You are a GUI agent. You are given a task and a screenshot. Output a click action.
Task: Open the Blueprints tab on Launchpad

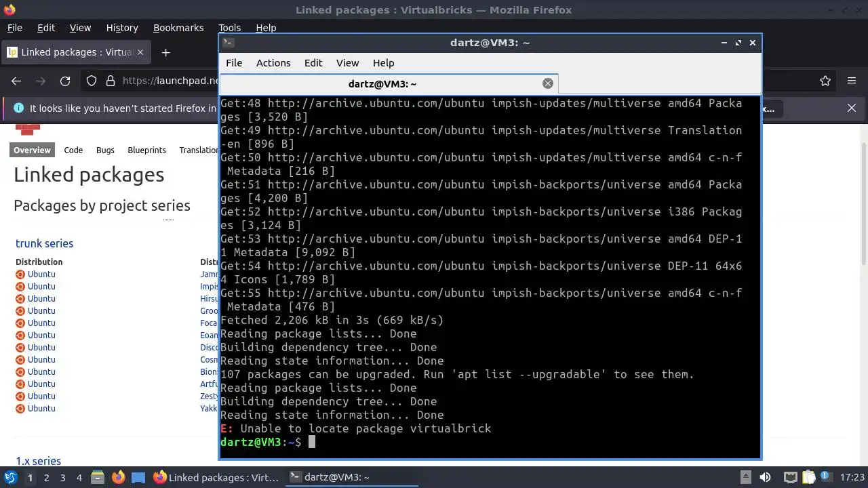point(146,150)
